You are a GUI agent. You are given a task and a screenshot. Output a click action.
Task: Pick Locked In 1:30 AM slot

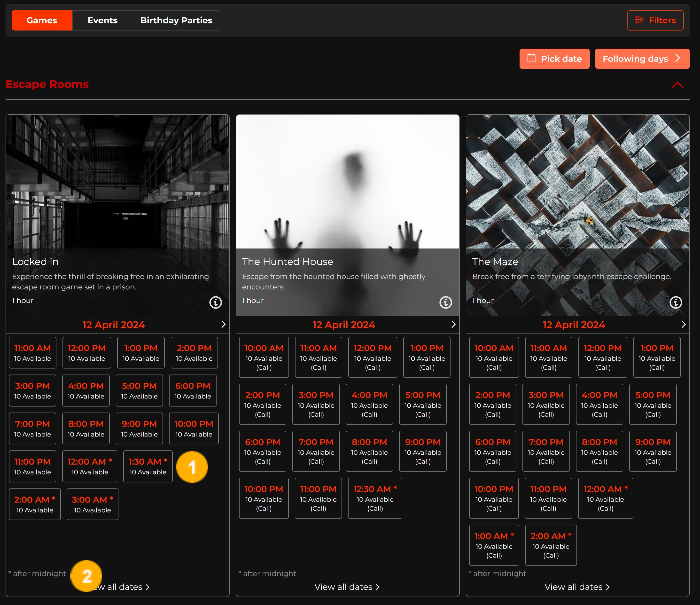pyautogui.click(x=148, y=467)
